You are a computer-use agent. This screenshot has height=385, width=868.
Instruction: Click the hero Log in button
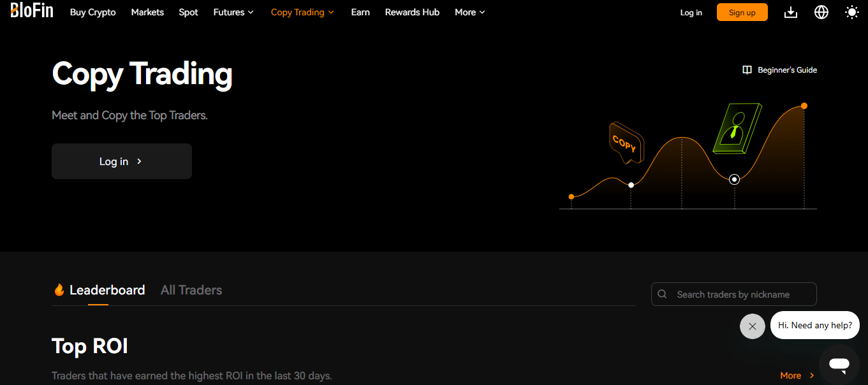(122, 161)
